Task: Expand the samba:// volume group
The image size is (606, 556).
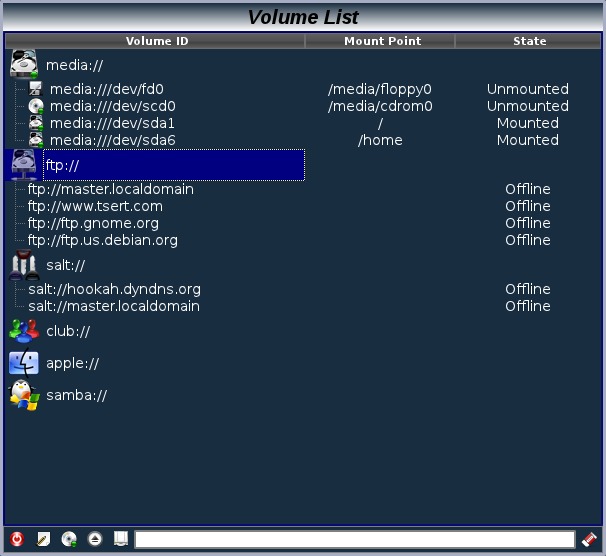Action: tap(23, 395)
